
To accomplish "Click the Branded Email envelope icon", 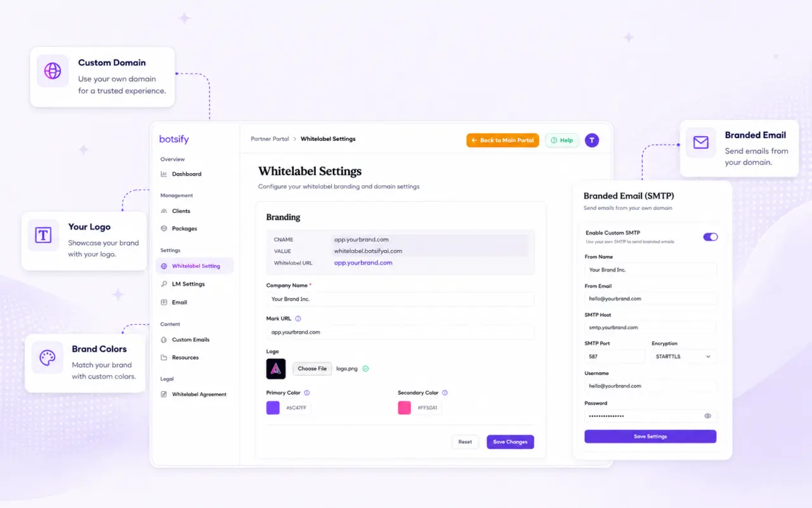I will [x=701, y=143].
